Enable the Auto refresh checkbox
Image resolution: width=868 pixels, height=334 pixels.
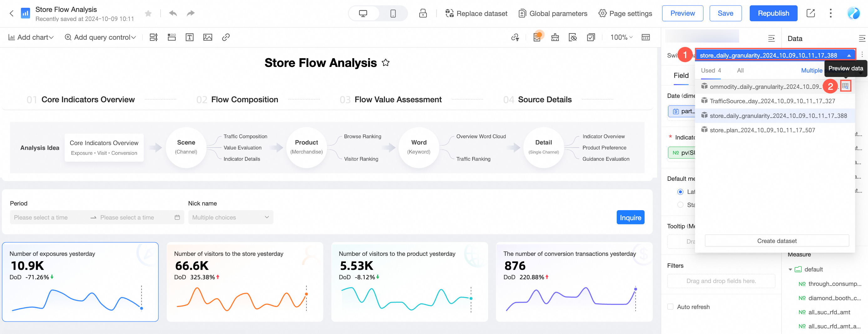pyautogui.click(x=670, y=307)
